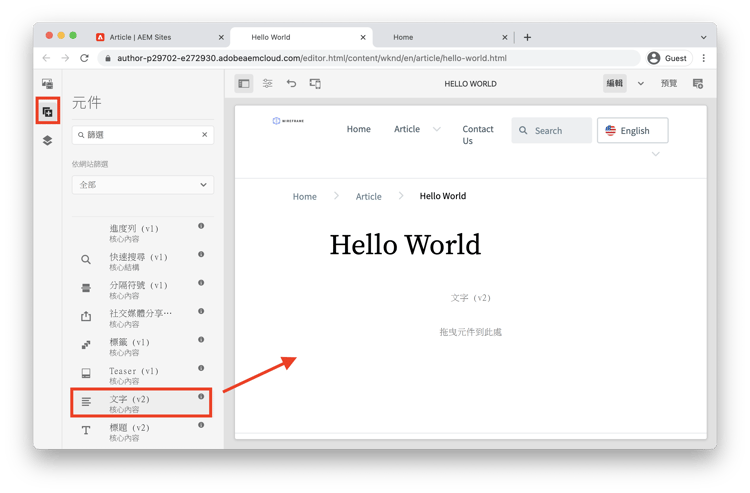The image size is (750, 493).
Task: Click the Article breadcrumb link
Action: [x=369, y=197]
